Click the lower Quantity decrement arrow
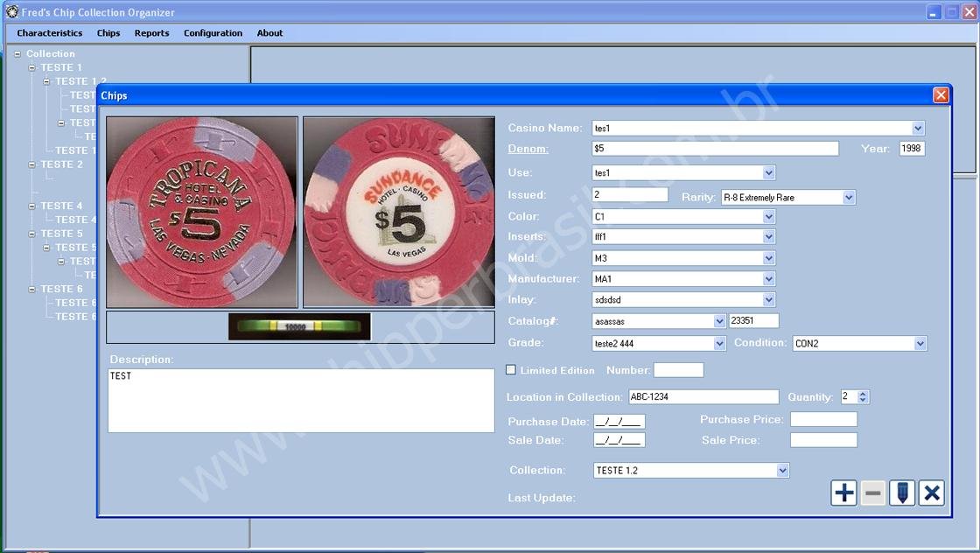The height and width of the screenshot is (553, 980). pos(864,400)
